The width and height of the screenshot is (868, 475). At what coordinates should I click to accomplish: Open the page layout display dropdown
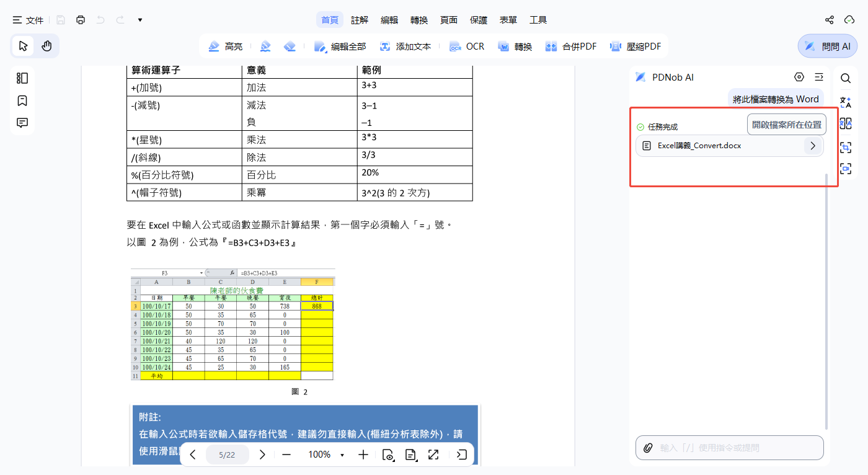point(410,455)
